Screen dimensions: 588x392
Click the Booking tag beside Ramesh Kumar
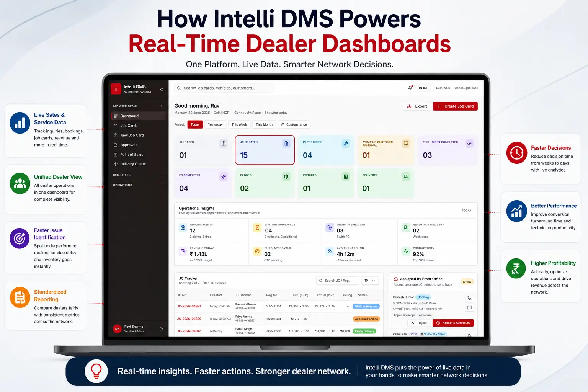pyautogui.click(x=423, y=297)
